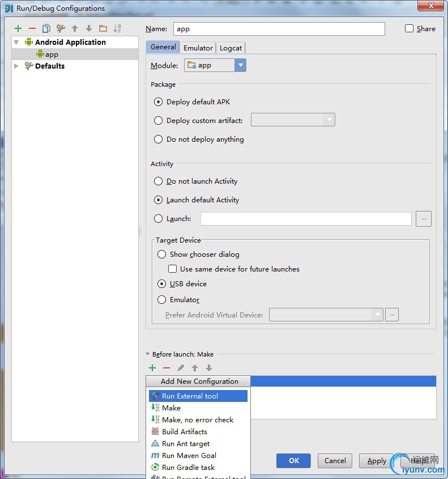Edit configuration defaults via wrench icon
This screenshot has height=479, width=448.
tap(61, 28)
